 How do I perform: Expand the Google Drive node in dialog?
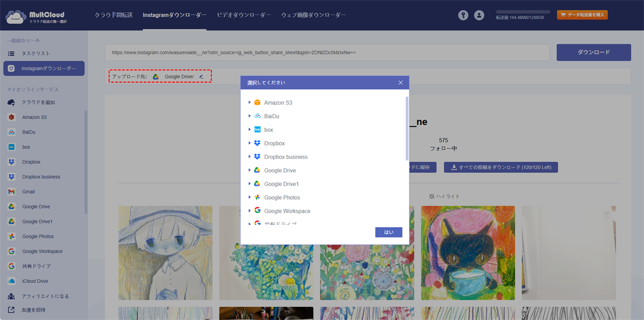(250, 170)
